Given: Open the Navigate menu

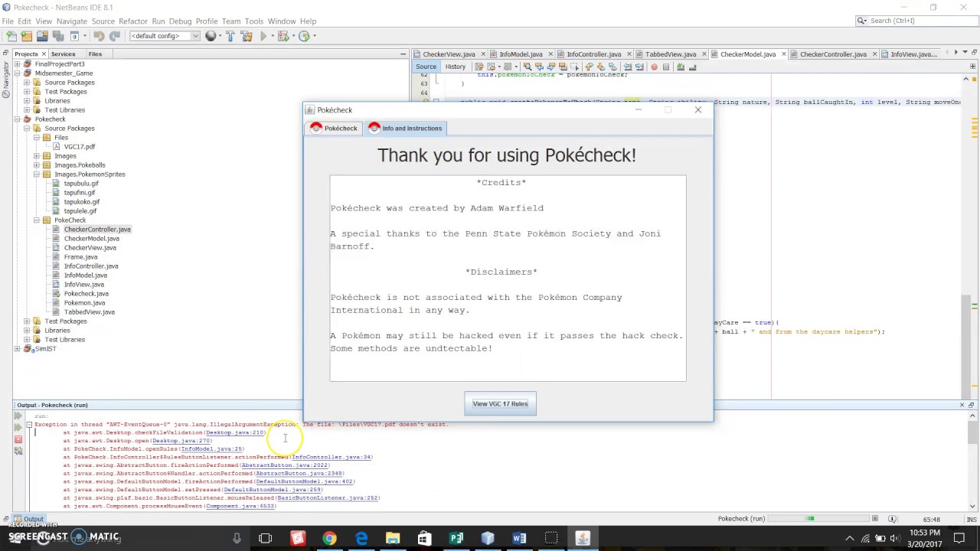Looking at the screenshot, I should [71, 21].
